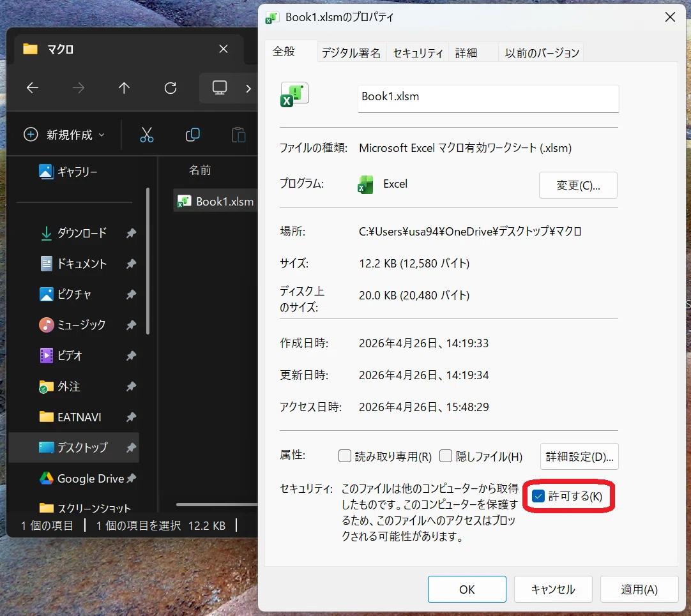Click the マクロ folder tab
691x616 pixels.
128,49
